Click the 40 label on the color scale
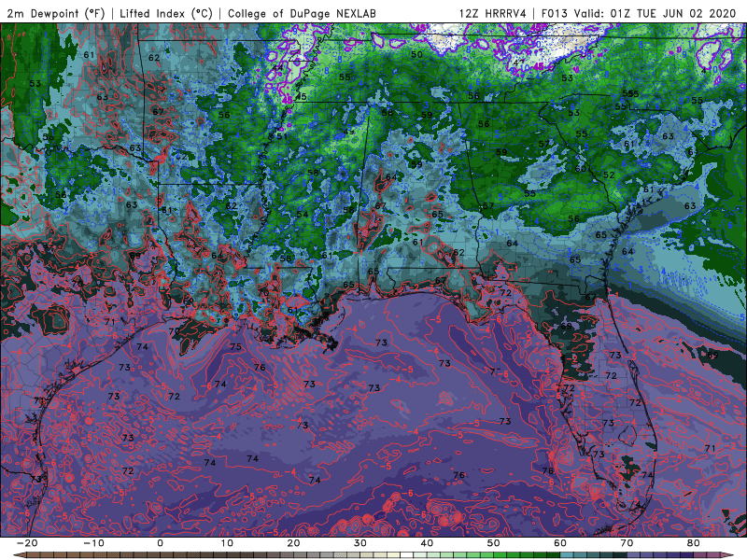Image resolution: width=747 pixels, height=560 pixels. click(x=427, y=543)
